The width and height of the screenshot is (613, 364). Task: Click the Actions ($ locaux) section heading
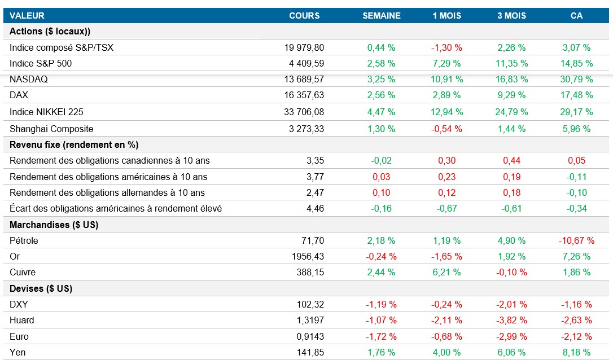[x=50, y=32]
